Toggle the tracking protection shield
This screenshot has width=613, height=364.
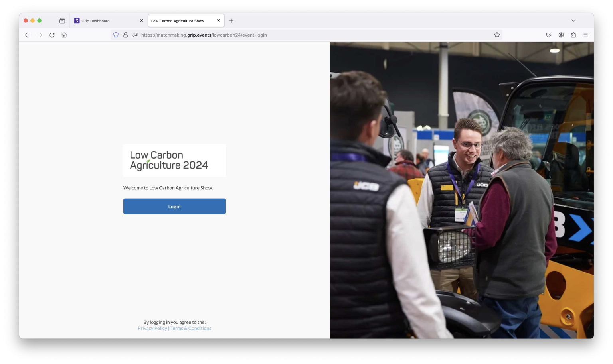point(116,35)
